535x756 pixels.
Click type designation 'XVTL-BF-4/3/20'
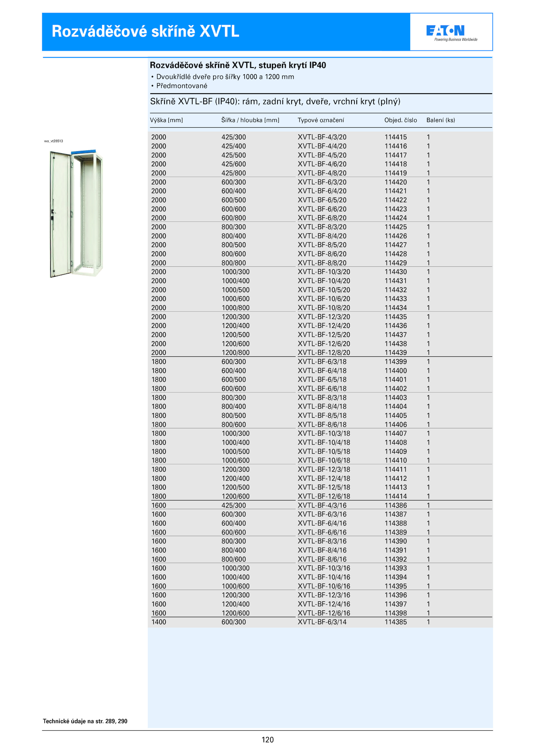(x=322, y=137)
